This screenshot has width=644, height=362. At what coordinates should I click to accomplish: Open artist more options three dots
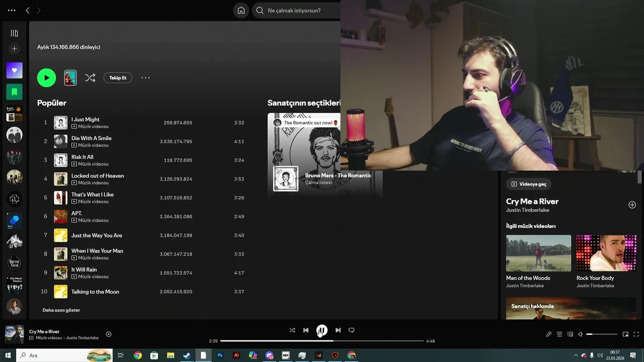point(145,78)
